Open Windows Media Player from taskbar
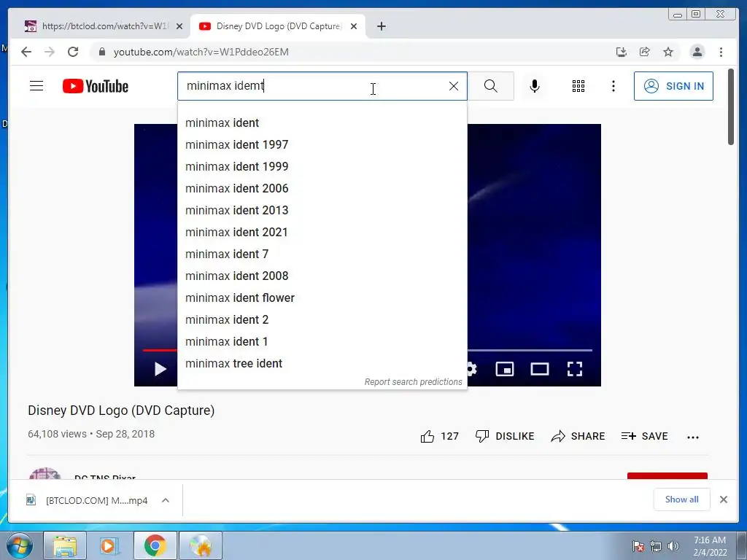747x560 pixels. [x=109, y=545]
